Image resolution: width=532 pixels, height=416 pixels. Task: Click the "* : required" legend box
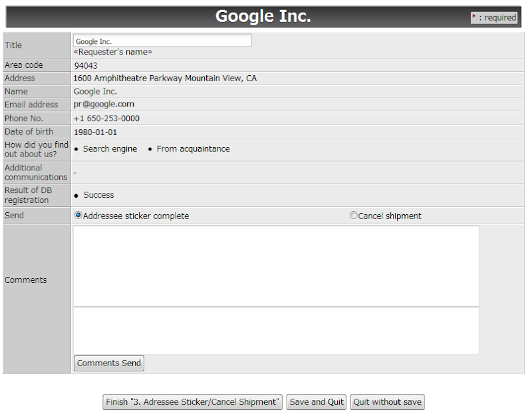493,17
